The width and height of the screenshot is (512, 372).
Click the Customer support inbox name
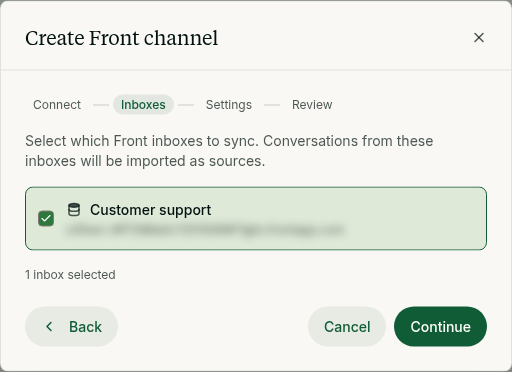click(150, 210)
